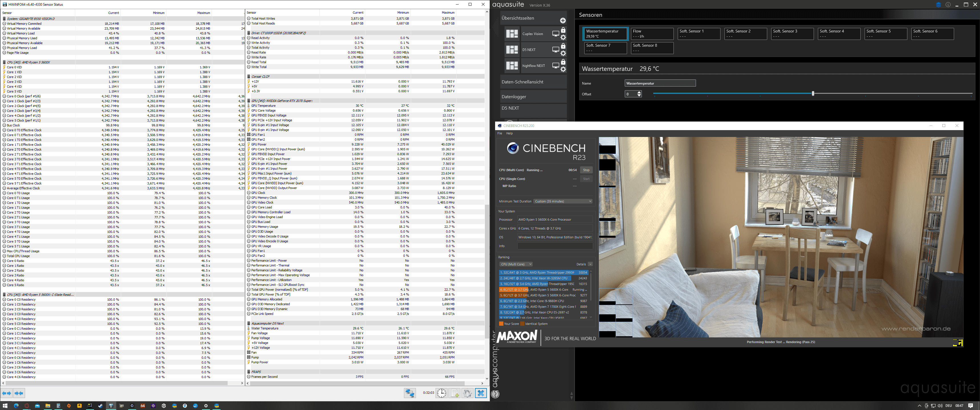Open gear settings for Cuplex Vision page

click(x=563, y=37)
